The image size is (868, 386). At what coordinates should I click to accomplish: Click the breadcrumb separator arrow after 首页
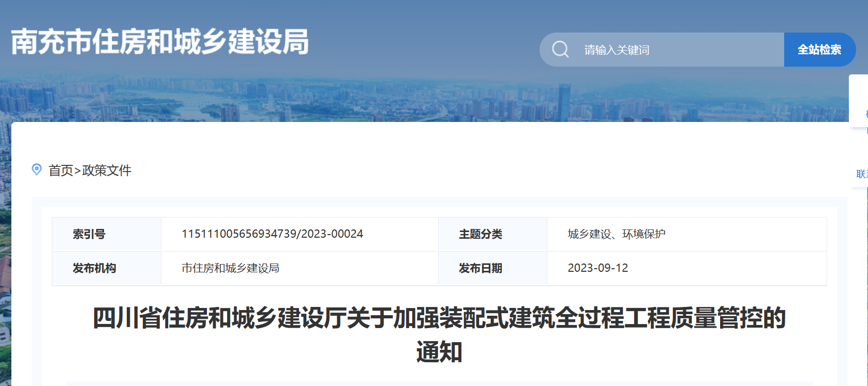(78, 171)
